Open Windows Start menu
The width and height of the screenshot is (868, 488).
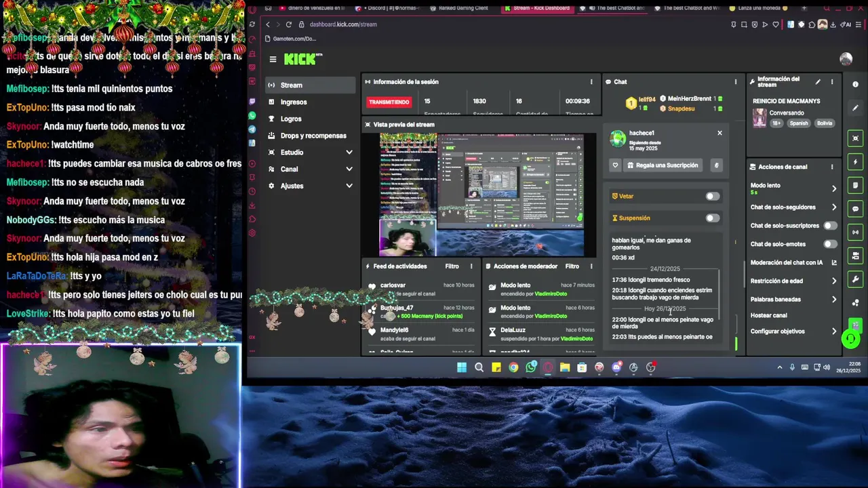[462, 367]
